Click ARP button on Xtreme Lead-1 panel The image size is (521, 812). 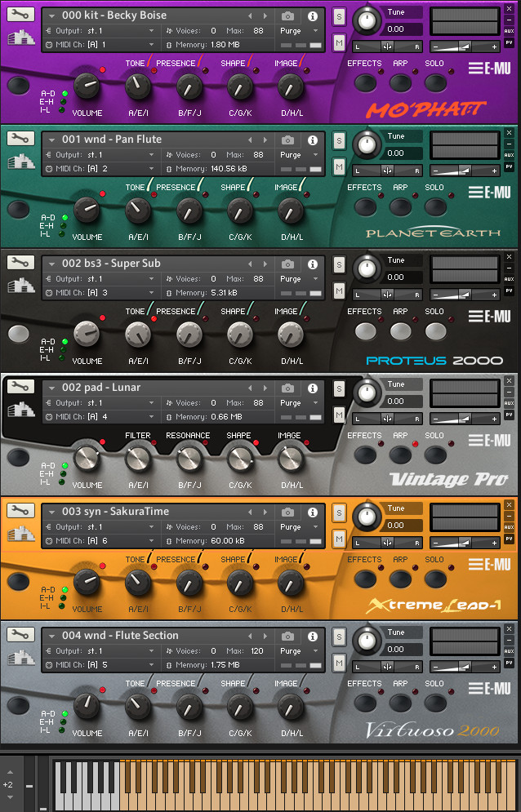[400, 579]
